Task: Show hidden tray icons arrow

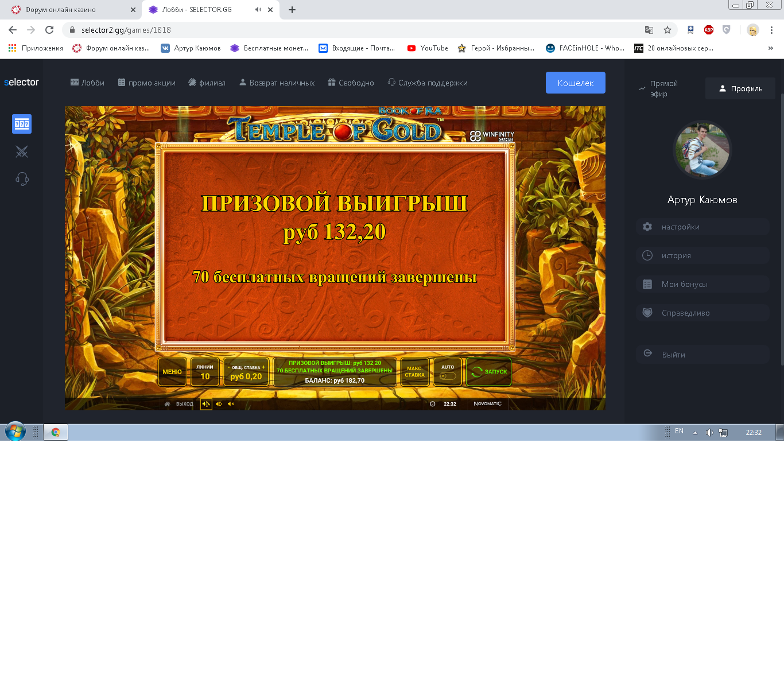Action: (x=695, y=433)
